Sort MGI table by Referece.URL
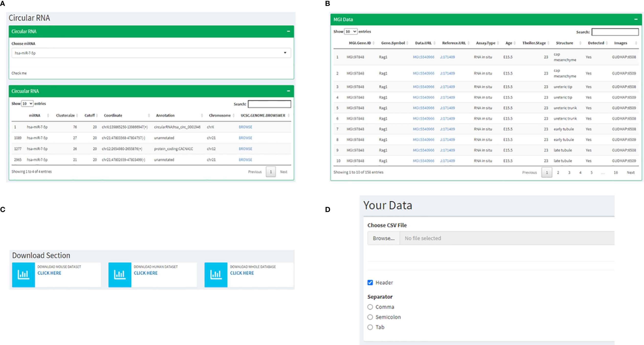This screenshot has width=644, height=345. click(x=454, y=43)
